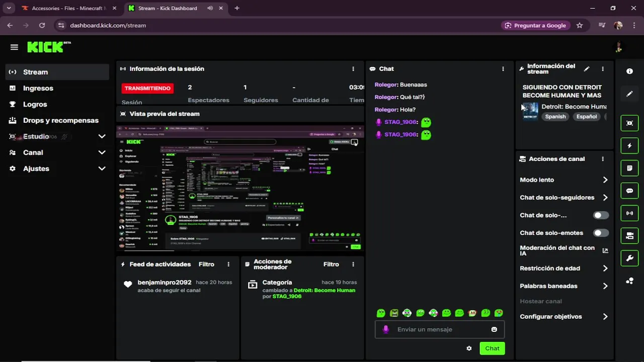Click the three-dots cluster icon at sidebar bottom
This screenshot has height=362, width=644.
(629, 281)
